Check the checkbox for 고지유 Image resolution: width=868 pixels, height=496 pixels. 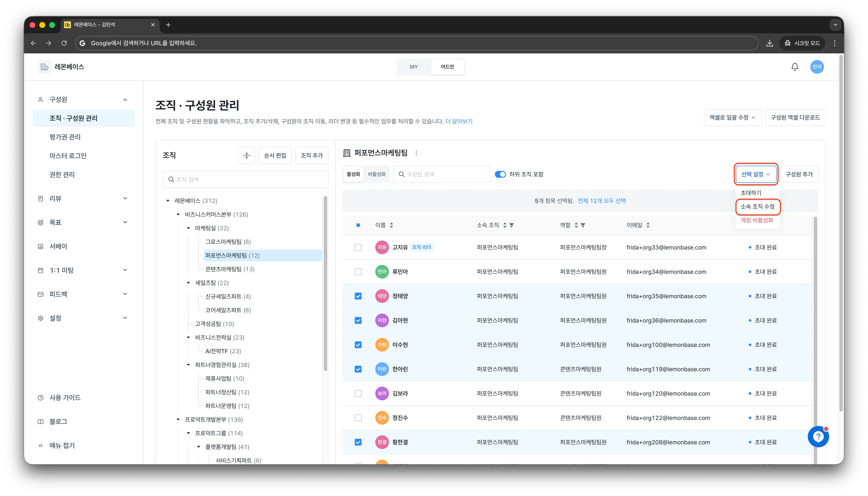pos(358,247)
